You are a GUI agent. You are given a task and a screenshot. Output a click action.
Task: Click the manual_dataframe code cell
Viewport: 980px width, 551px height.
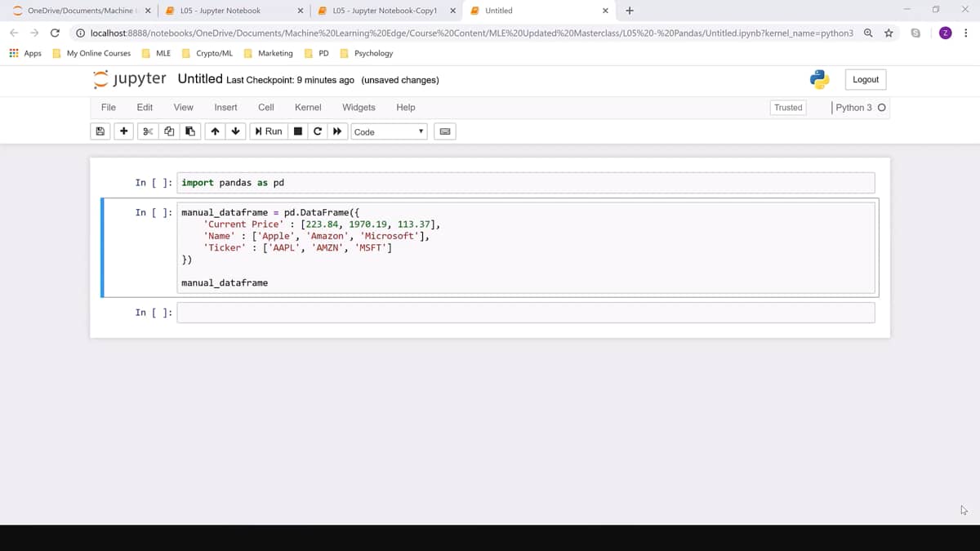click(526, 247)
